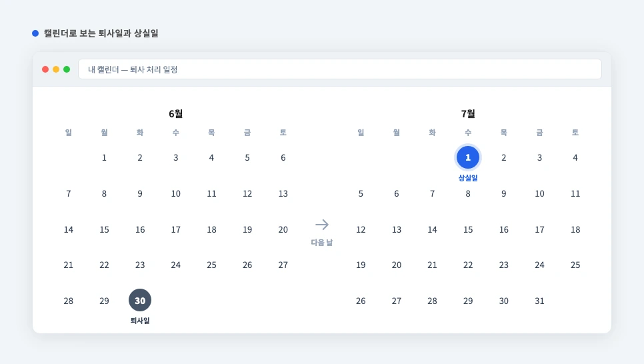Select the highlighted June 30 circle
The width and height of the screenshot is (644, 364).
point(140,300)
